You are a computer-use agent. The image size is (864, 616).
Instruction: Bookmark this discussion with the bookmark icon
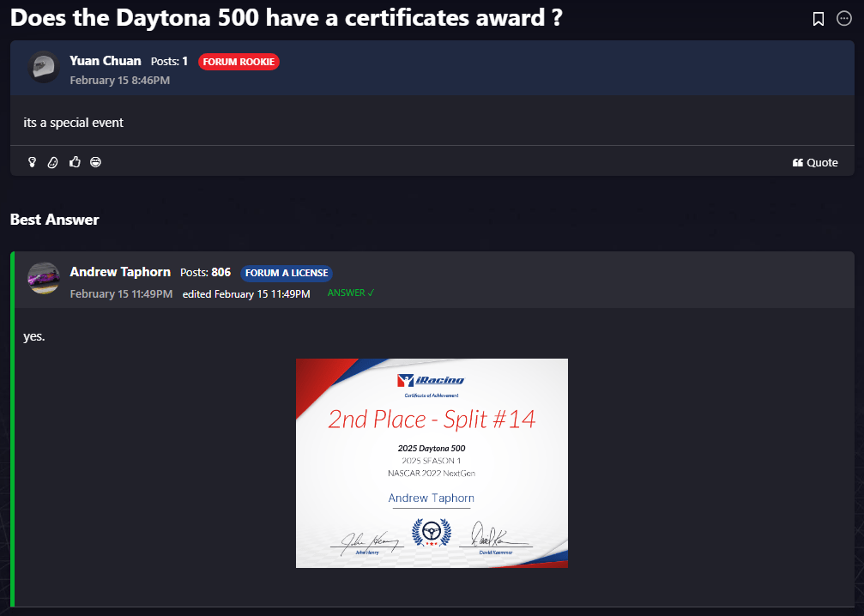[x=819, y=19]
